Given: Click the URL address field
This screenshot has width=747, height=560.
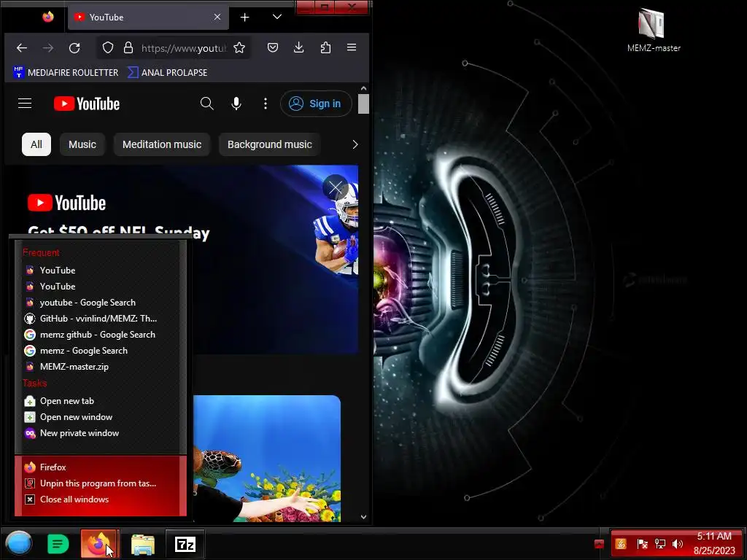Looking at the screenshot, I should coord(183,47).
